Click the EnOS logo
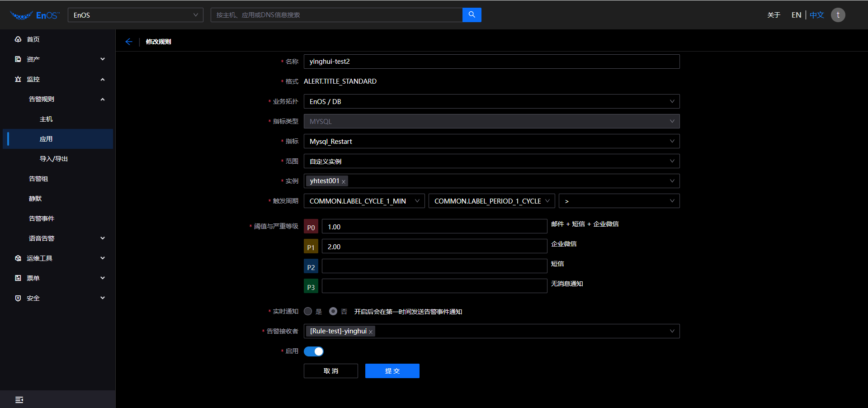The height and width of the screenshot is (408, 868). (x=34, y=15)
